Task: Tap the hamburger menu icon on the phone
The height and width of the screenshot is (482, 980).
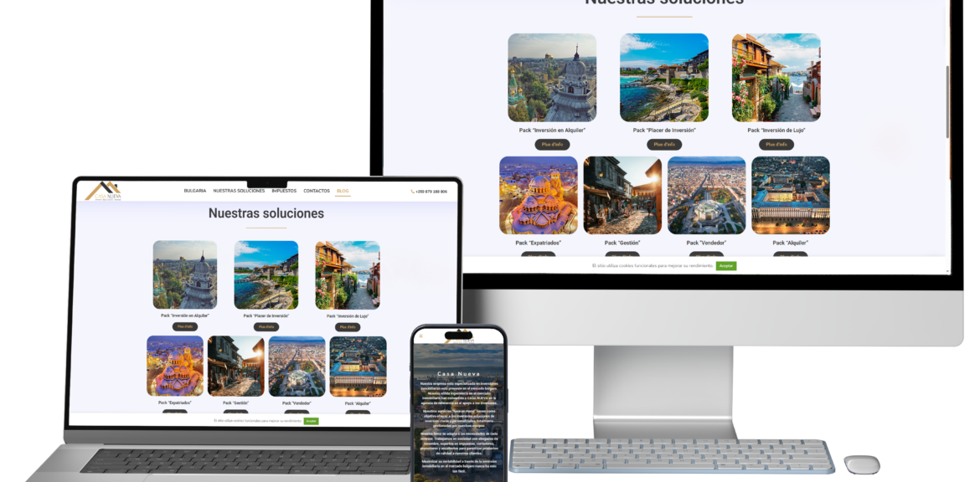Action: click(x=420, y=336)
